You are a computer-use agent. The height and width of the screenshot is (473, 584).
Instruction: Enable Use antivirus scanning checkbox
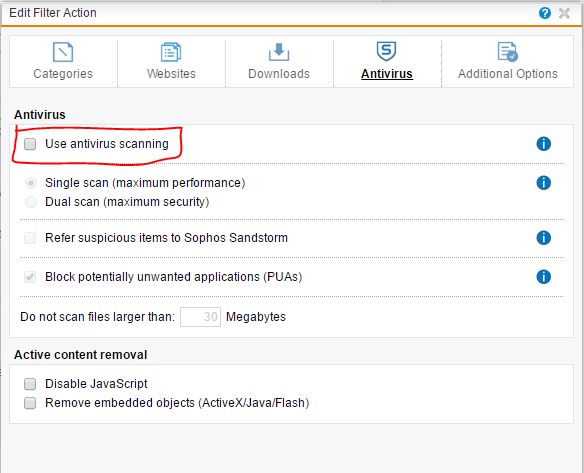click(30, 144)
